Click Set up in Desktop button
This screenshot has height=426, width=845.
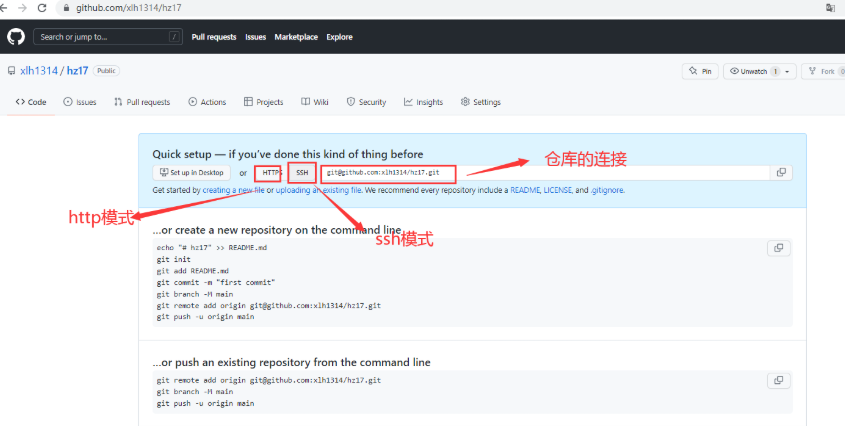point(192,173)
